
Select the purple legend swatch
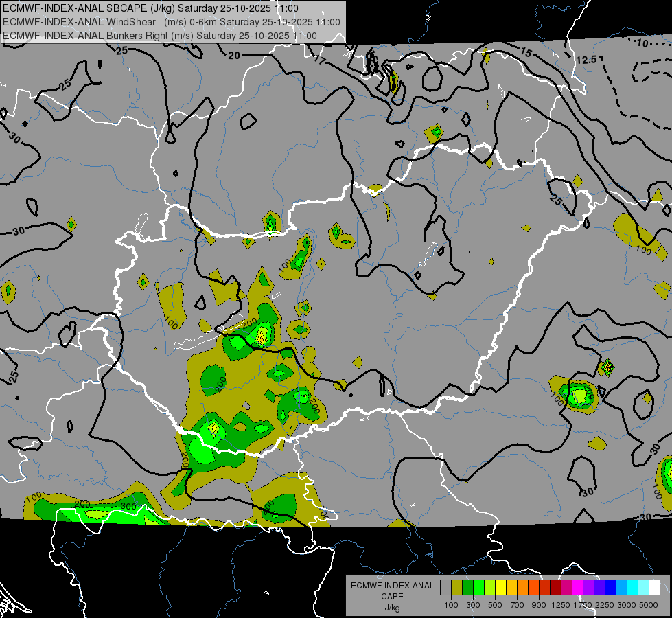588,588
